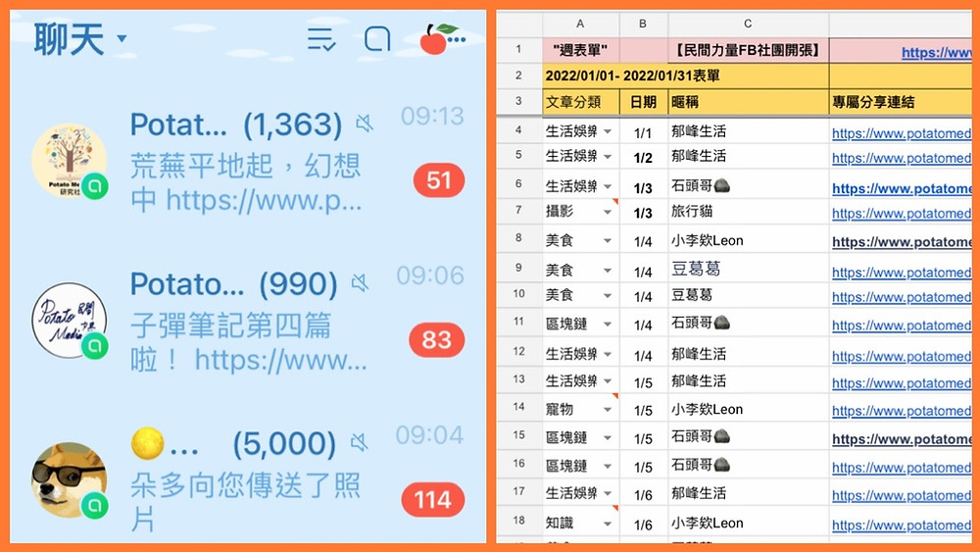Screen dimensions: 980x552
Task: Open the potatomedia link in row 18
Action: [902, 526]
